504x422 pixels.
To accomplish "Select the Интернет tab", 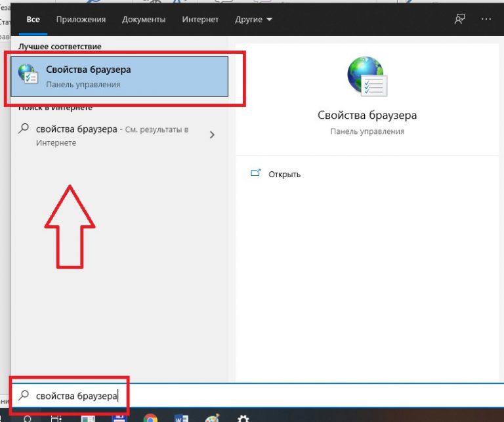I will click(x=200, y=20).
